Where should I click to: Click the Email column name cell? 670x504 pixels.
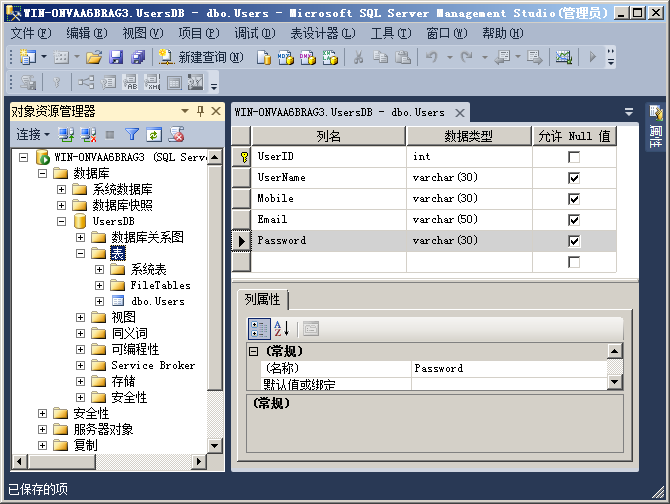click(x=328, y=220)
